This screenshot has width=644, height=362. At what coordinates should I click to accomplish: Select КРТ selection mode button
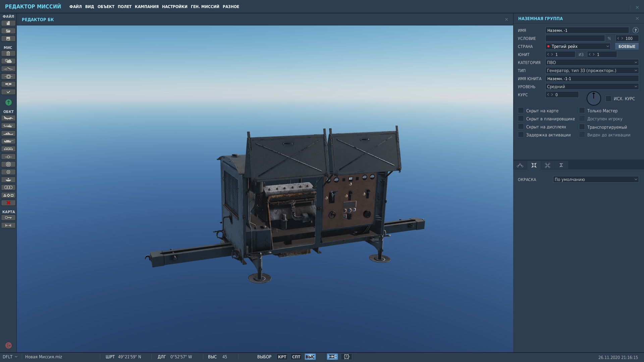(x=282, y=357)
